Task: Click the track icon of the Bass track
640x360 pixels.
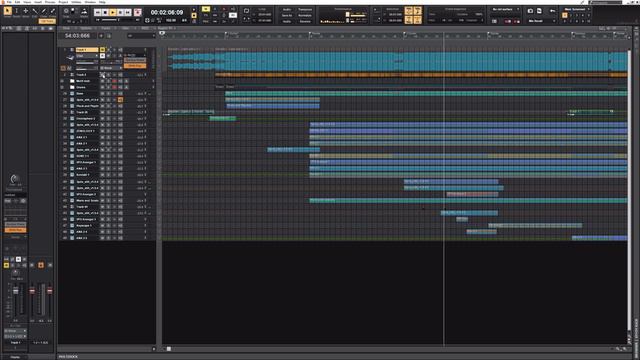Action: (72, 93)
